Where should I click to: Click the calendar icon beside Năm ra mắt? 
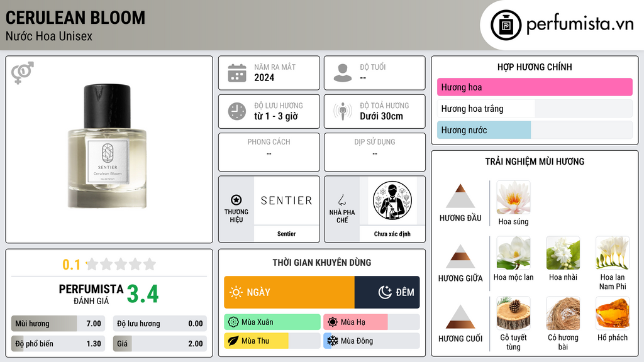[237, 73]
